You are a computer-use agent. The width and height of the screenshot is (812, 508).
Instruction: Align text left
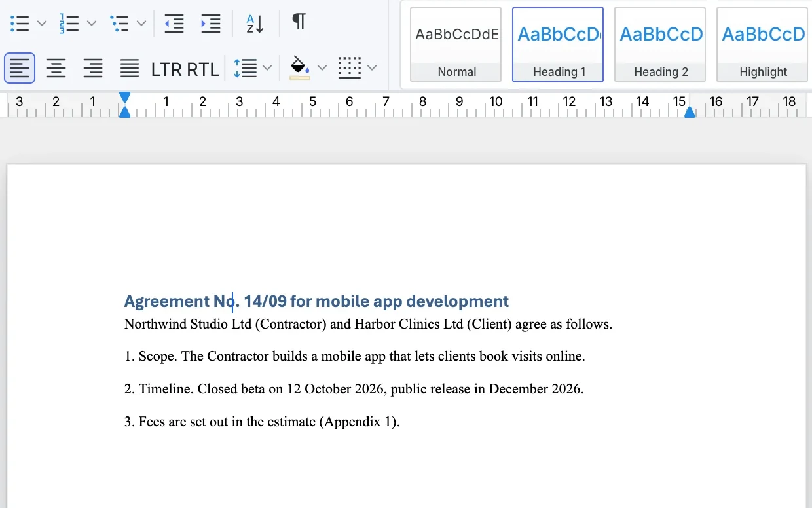[20, 68]
